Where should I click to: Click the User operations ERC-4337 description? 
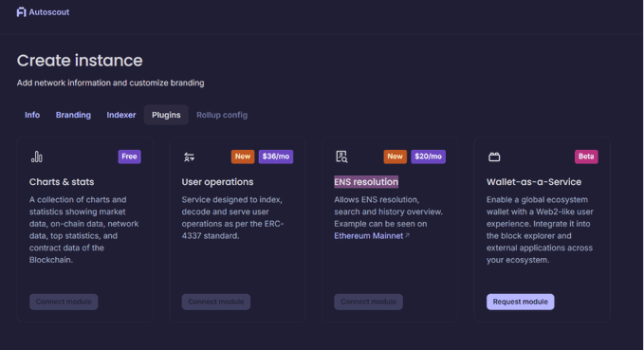tap(232, 218)
